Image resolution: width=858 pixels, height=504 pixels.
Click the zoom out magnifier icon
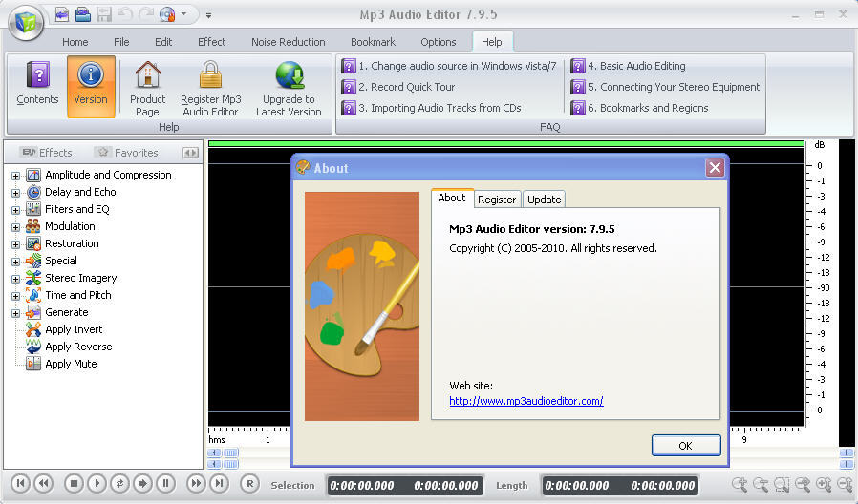pos(760,484)
